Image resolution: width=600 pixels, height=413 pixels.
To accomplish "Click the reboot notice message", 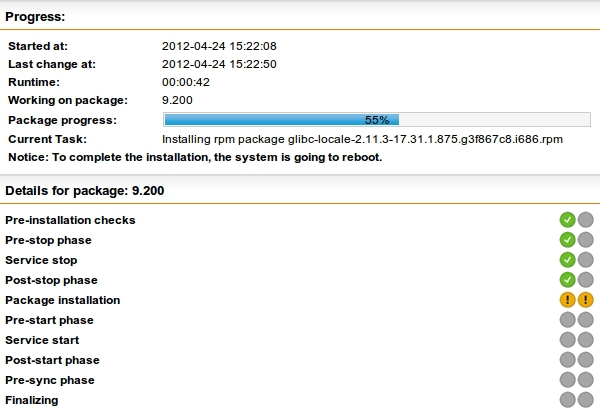I will tap(195, 157).
